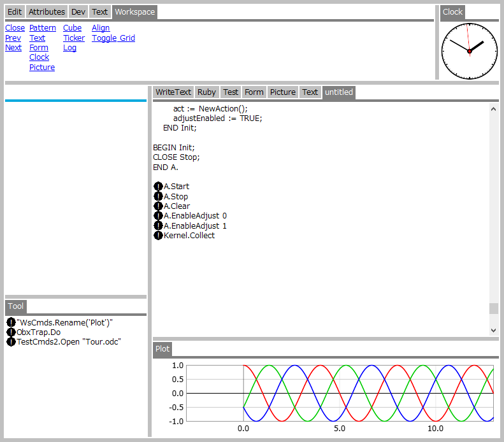Click the commander icon before A.Start
This screenshot has height=442, width=504.
point(158,187)
